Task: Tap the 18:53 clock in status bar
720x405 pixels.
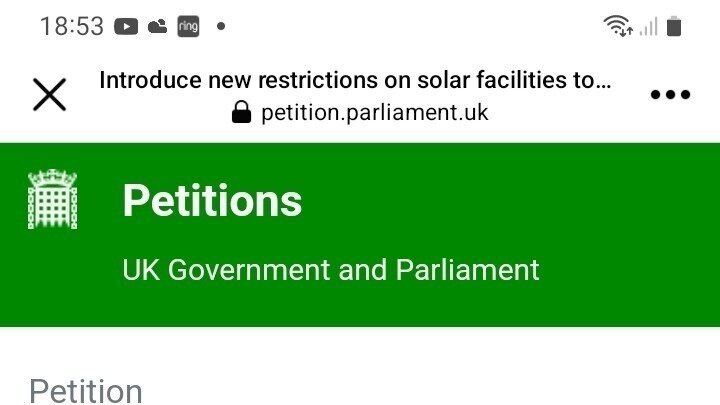Action: [x=71, y=27]
